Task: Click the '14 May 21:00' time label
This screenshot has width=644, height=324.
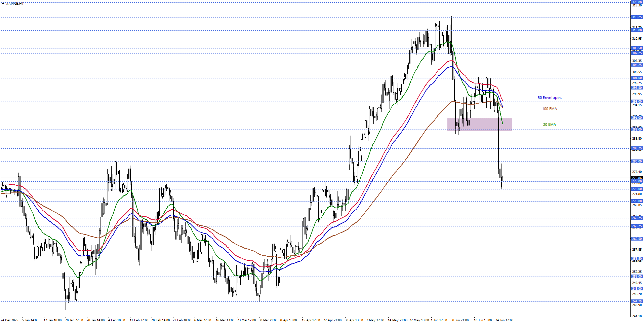Action: (x=398, y=320)
